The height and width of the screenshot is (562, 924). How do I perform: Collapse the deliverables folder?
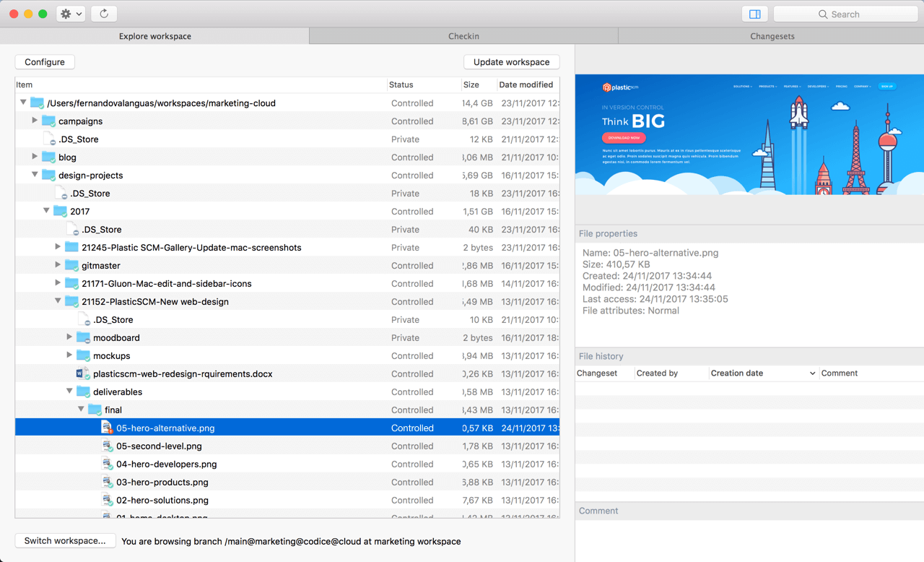click(69, 392)
